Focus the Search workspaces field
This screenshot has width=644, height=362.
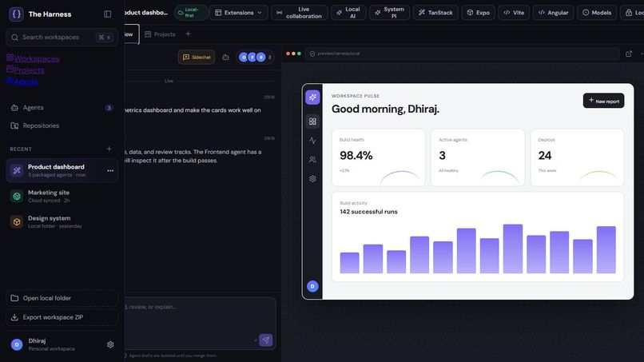(62, 38)
